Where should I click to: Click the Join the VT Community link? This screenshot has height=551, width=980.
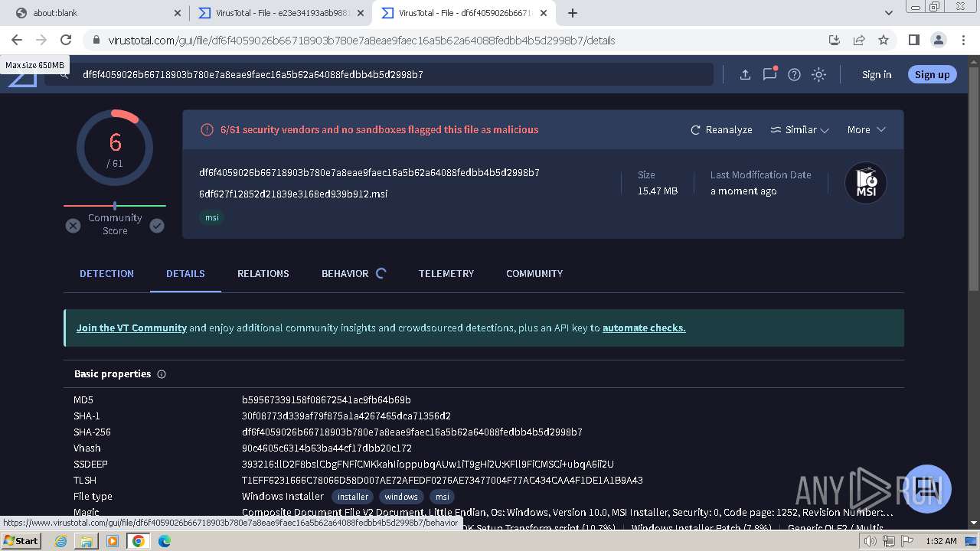132,328
